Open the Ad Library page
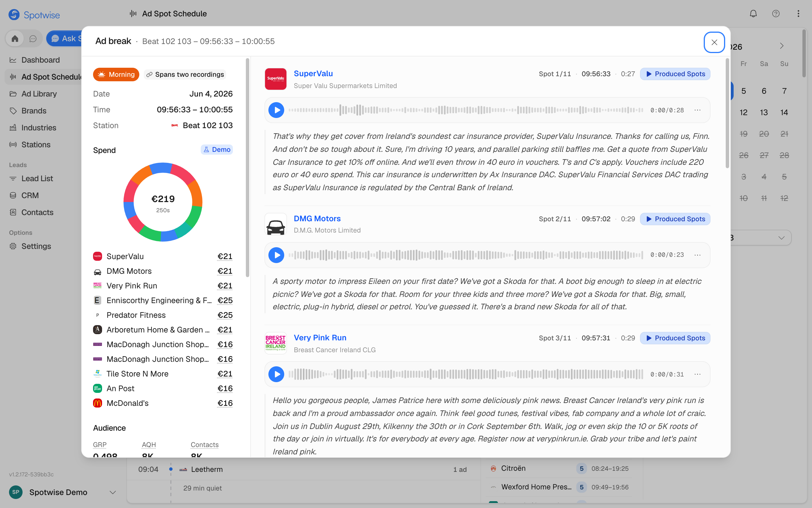Image resolution: width=812 pixels, height=508 pixels. point(39,94)
